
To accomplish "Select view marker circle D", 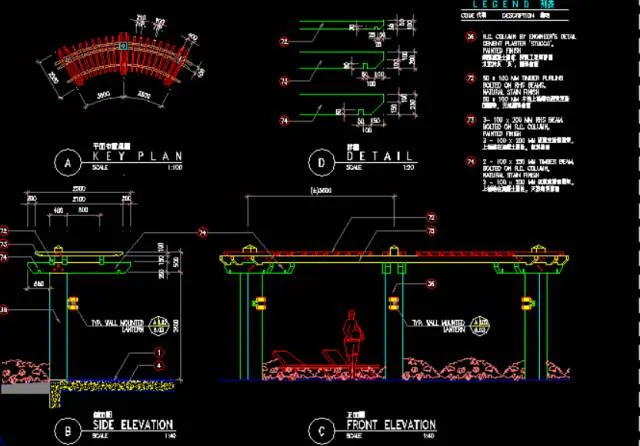I will tap(322, 163).
